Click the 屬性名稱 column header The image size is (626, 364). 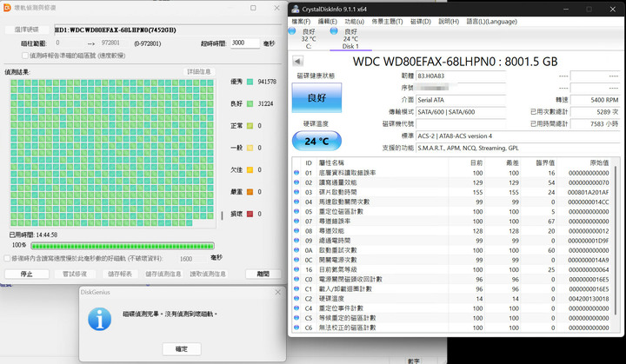point(331,162)
